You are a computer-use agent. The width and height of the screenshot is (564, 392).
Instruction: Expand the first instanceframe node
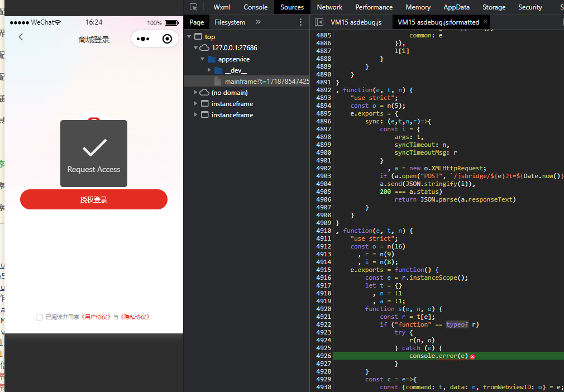195,103
